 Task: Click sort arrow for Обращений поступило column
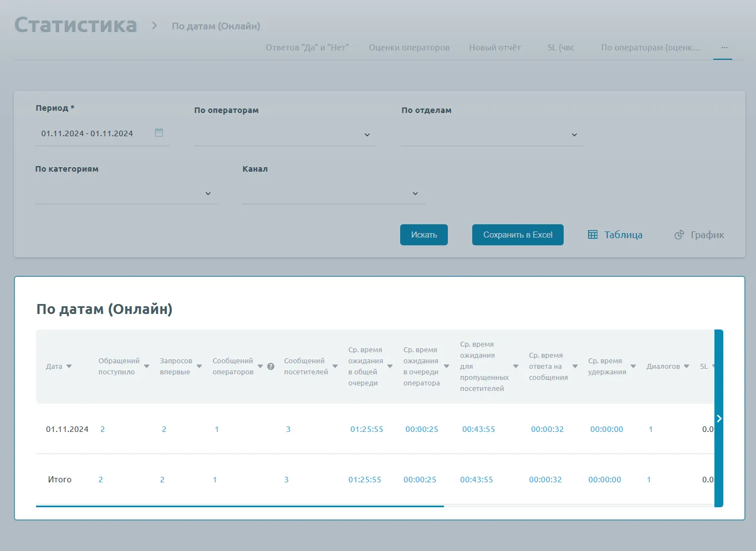[x=147, y=367]
